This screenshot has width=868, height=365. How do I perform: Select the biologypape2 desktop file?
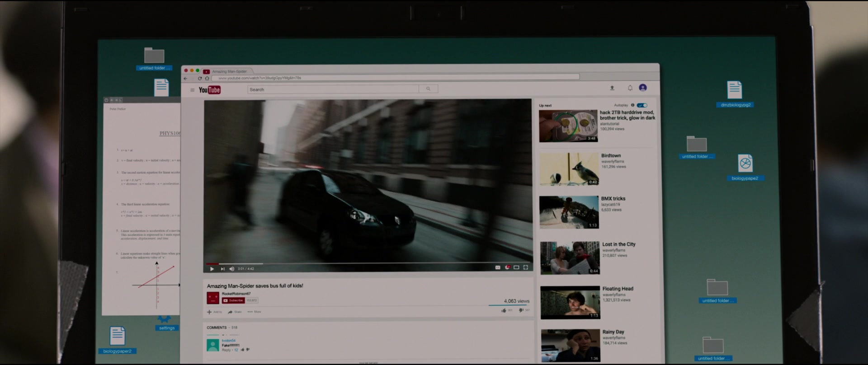(745, 168)
